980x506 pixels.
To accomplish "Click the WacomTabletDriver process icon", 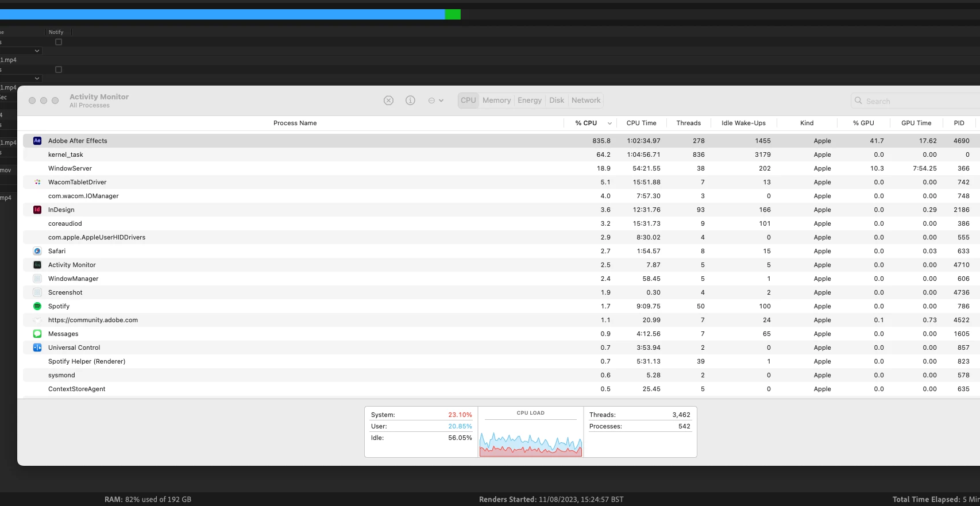I will pyautogui.click(x=37, y=182).
